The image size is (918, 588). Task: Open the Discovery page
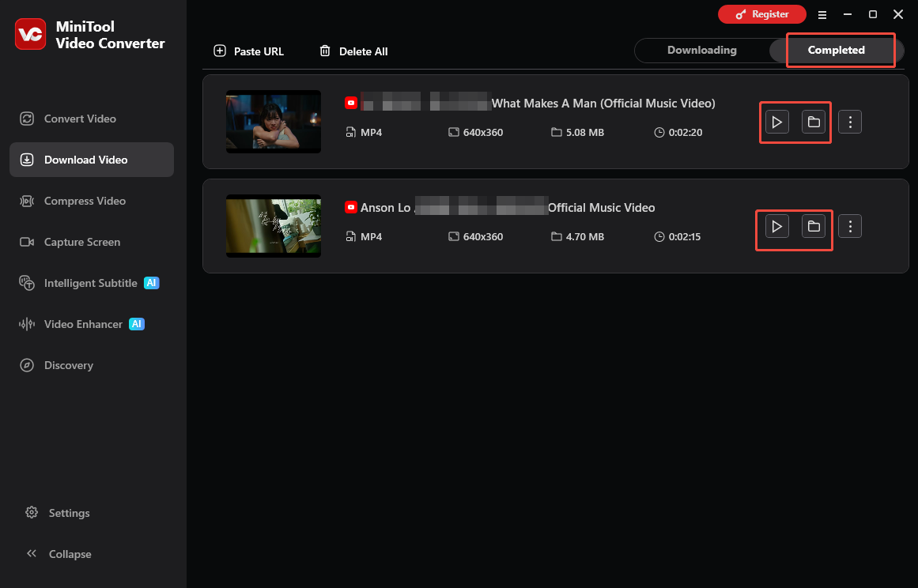(92, 365)
